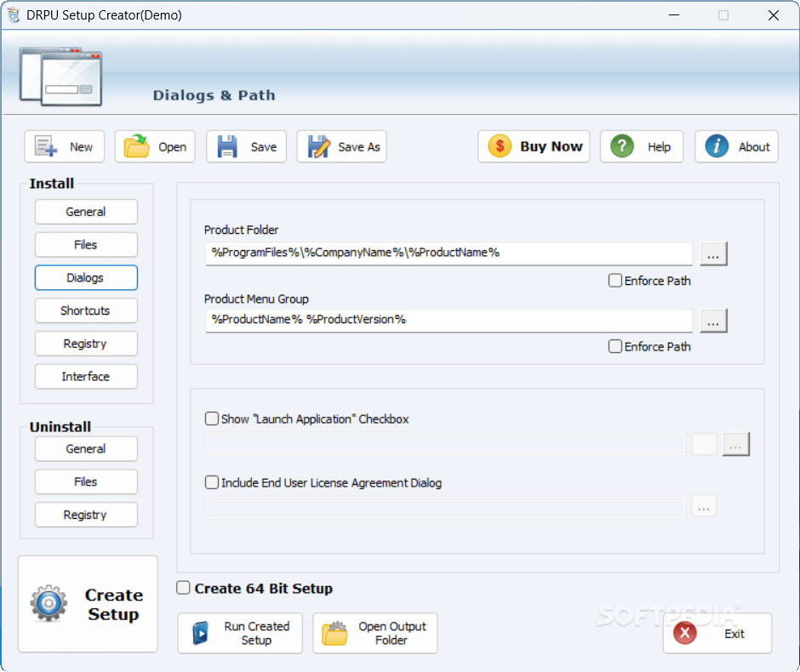Screen dimensions: 800x672
Task: Check Include End User License Agreement Dialog
Action: click(x=212, y=482)
